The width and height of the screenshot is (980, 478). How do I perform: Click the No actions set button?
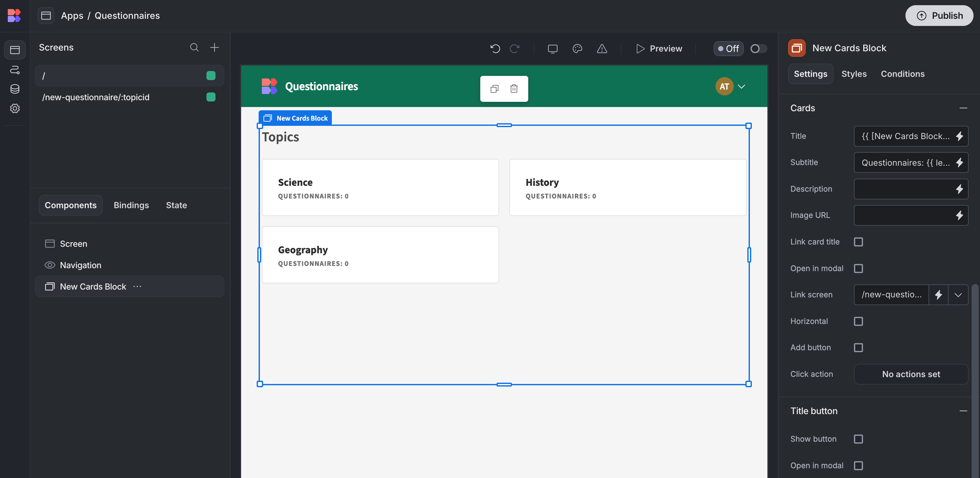point(911,374)
